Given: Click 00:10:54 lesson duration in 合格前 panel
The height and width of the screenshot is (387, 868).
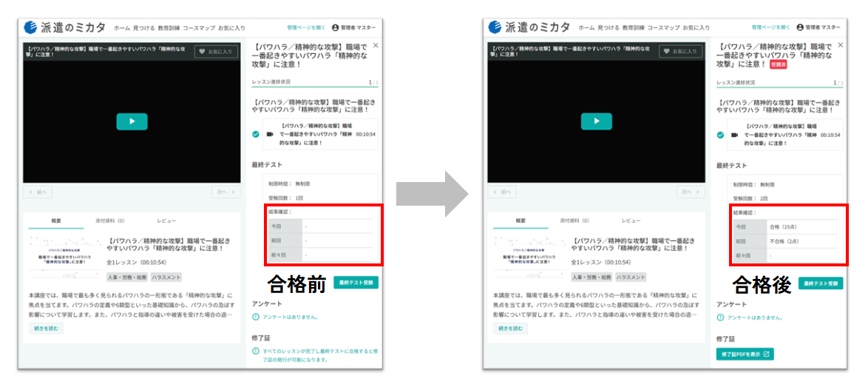Looking at the screenshot, I should [x=366, y=135].
